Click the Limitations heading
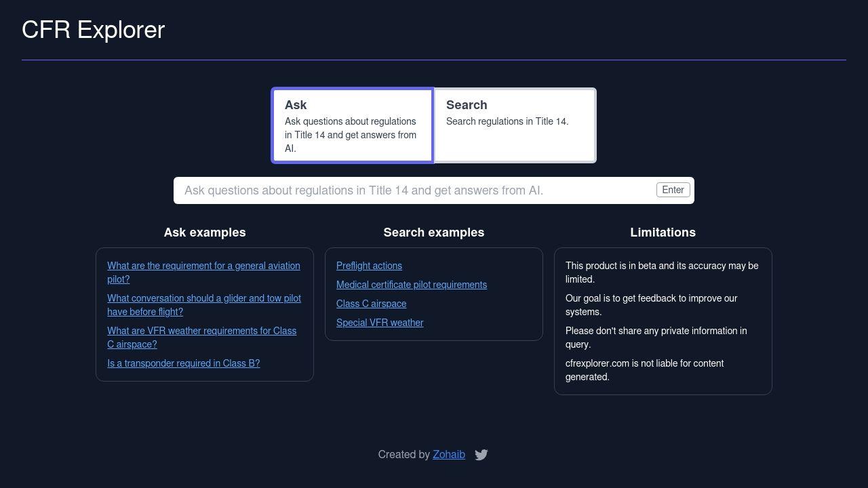868x488 pixels. [x=663, y=232]
